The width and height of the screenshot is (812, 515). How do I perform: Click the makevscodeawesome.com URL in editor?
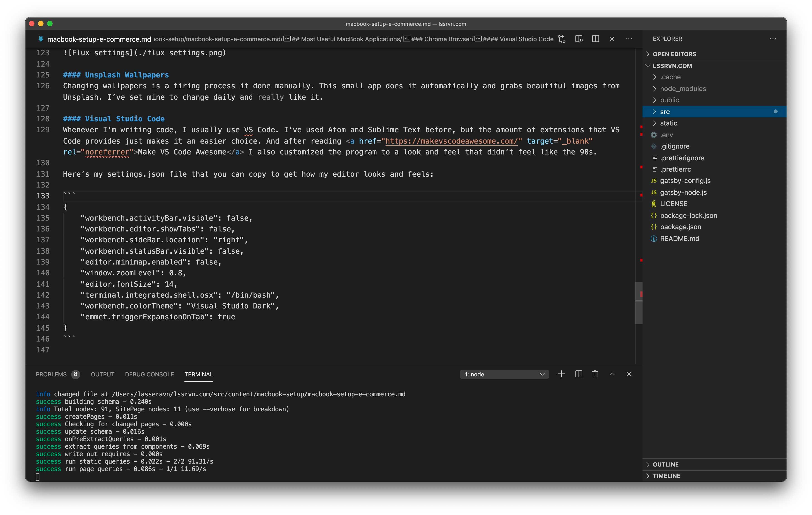tap(452, 141)
